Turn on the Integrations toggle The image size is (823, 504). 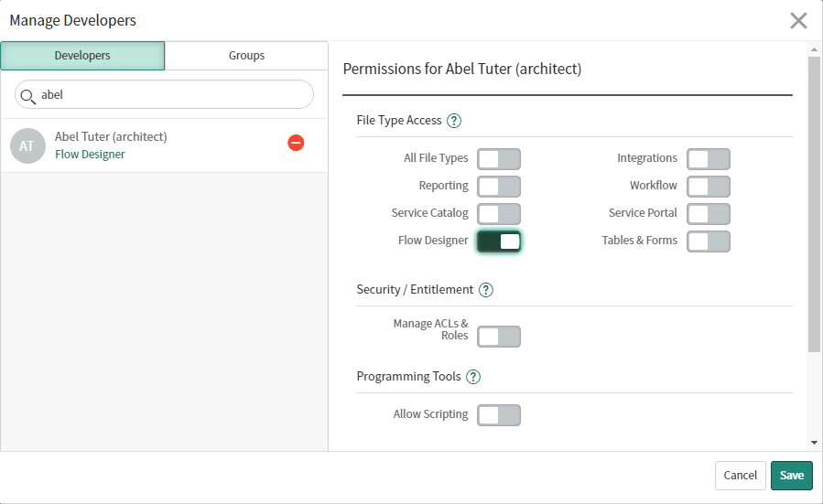pos(709,159)
